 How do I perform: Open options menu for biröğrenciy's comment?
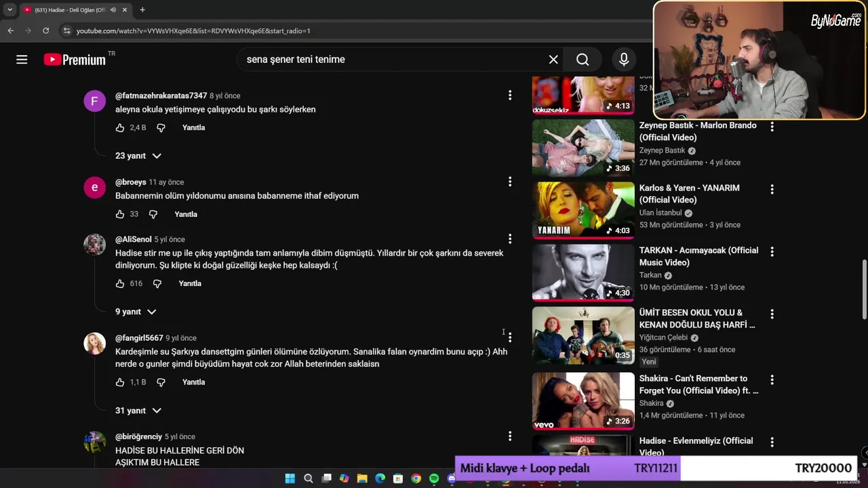pos(510,436)
